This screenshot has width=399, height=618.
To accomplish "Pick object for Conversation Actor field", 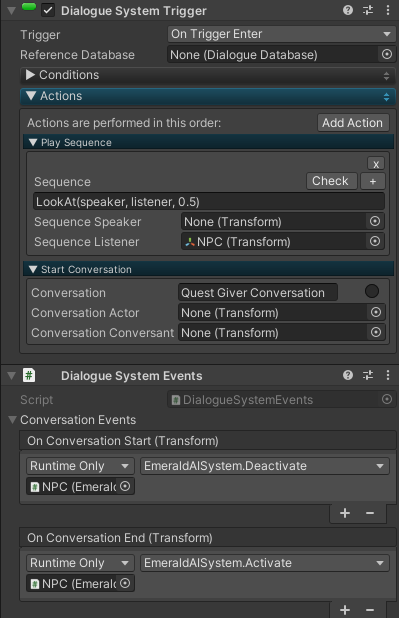I will point(376,313).
